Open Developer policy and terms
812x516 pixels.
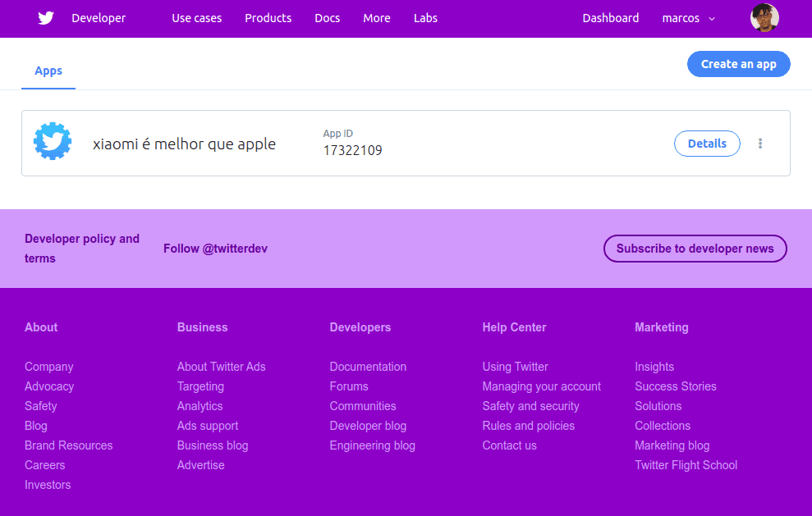(x=82, y=249)
